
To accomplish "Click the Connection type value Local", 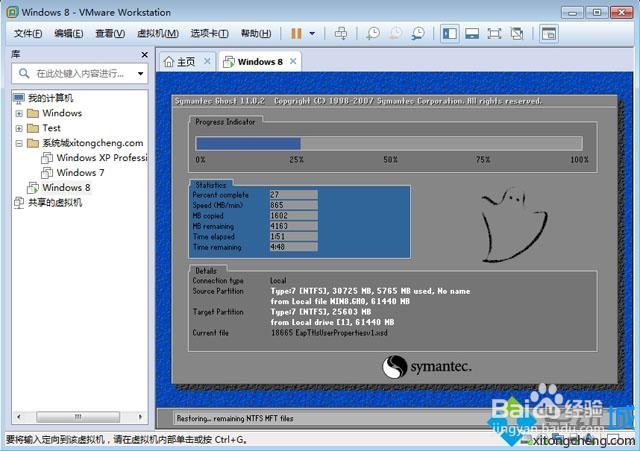I will tap(278, 280).
